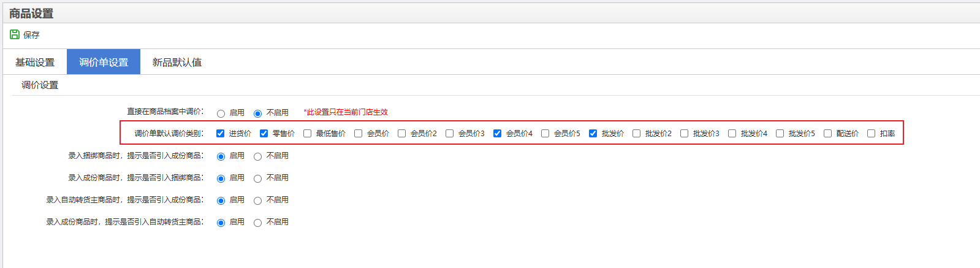Tick the 会员价 checkbox
The width and height of the screenshot is (980, 268).
[358, 133]
